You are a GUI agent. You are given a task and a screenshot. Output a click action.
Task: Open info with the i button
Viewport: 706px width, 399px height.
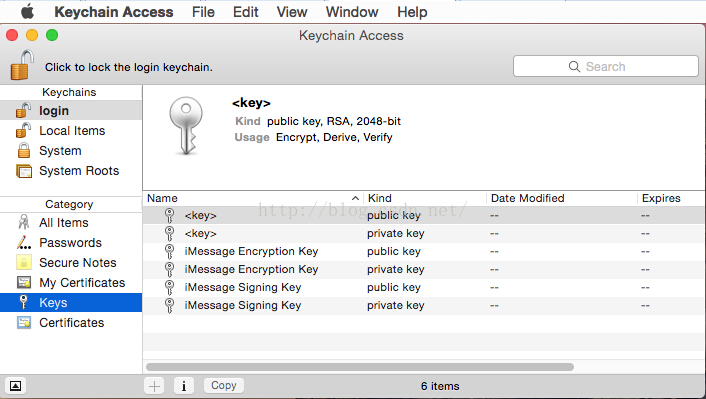[184, 386]
